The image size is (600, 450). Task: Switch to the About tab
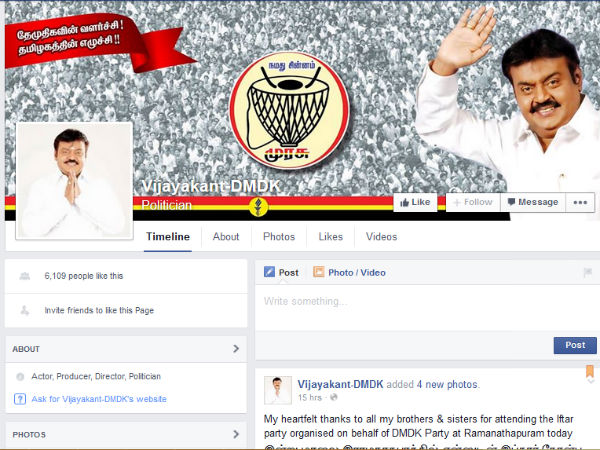coord(226,237)
